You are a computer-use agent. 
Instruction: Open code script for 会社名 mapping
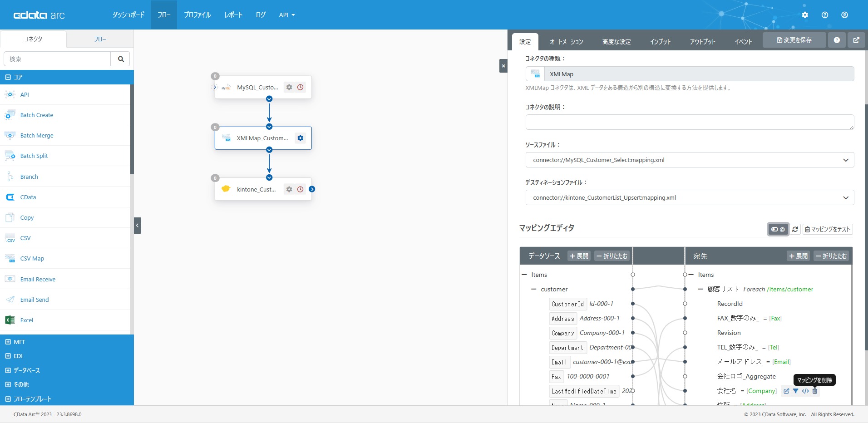tap(805, 391)
